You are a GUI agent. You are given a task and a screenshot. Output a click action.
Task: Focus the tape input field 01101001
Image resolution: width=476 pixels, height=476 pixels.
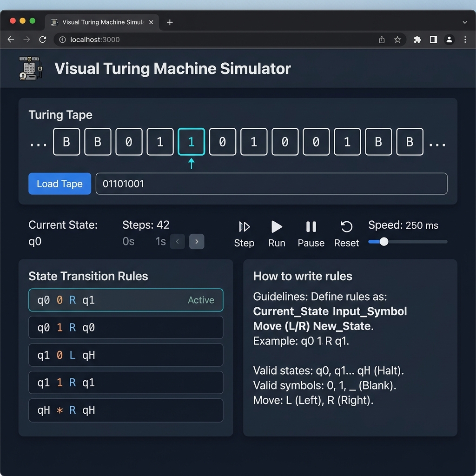[x=271, y=184]
